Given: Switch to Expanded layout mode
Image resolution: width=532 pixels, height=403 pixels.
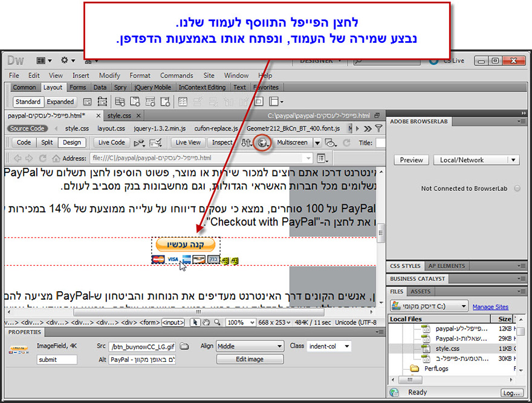Looking at the screenshot, I should coord(60,102).
